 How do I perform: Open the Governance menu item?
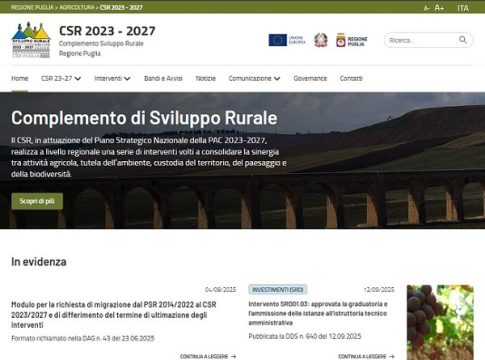(310, 78)
